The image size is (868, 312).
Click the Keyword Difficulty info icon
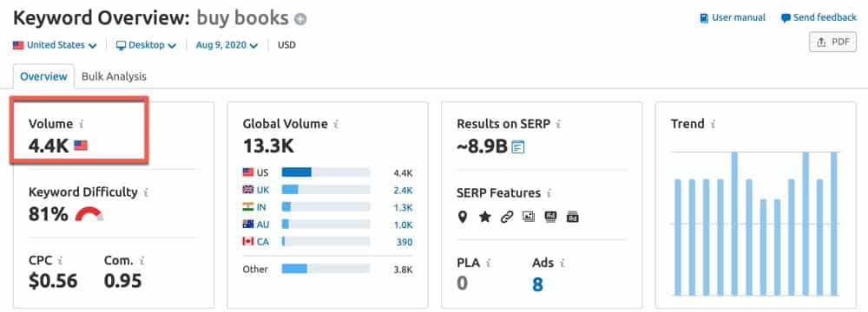[x=146, y=192]
